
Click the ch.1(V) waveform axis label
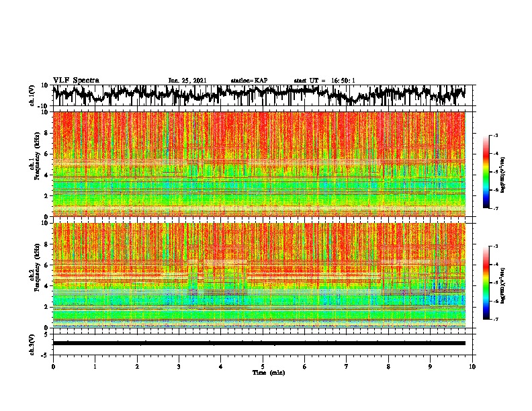(32, 95)
